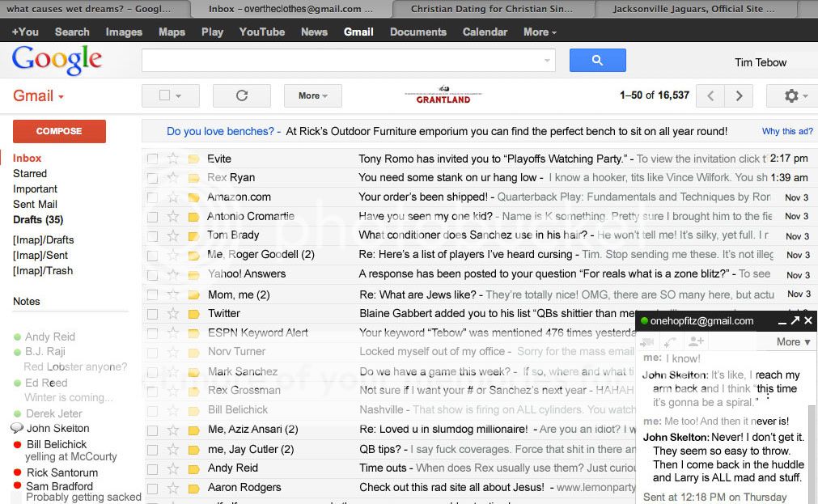Select the Andy Reid email checkbox

[152, 469]
